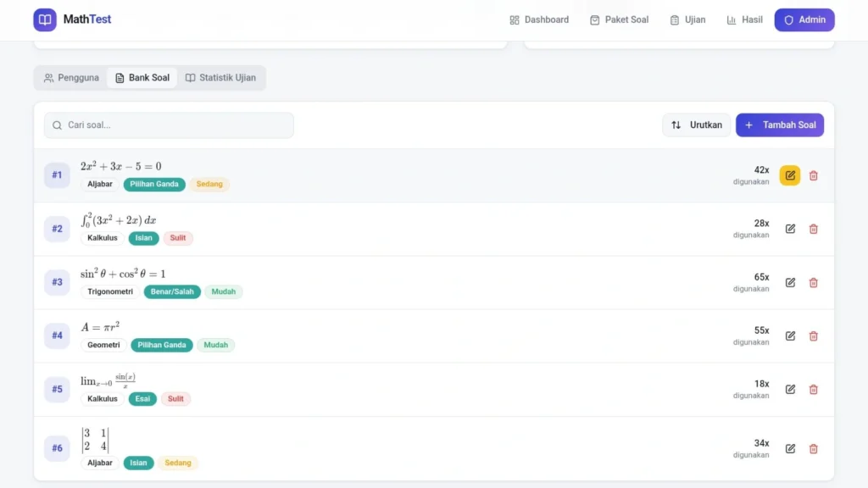Click Sulit tag on question #5

[x=175, y=398]
